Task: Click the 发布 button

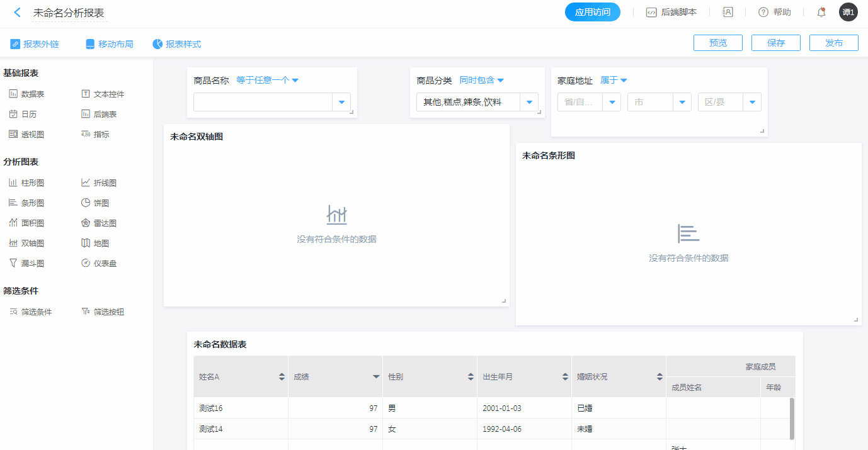Action: pyautogui.click(x=833, y=43)
